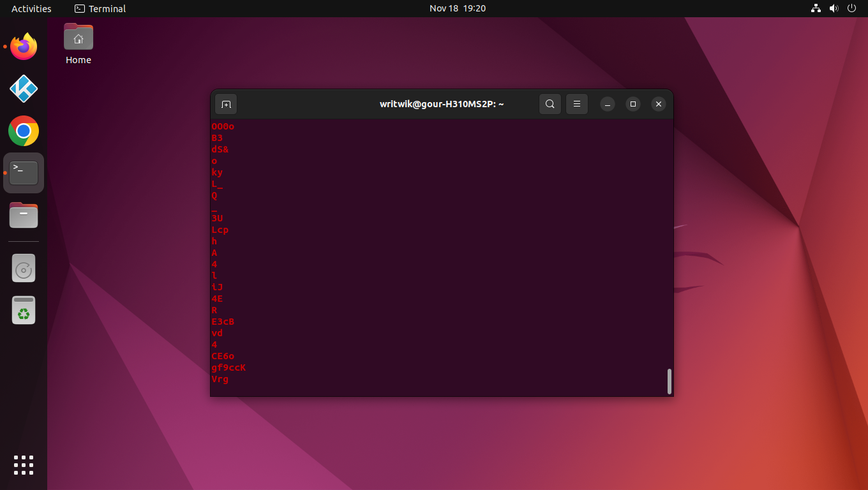The width and height of the screenshot is (868, 490).
Task: Adjust the system volume control
Action: [834, 8]
